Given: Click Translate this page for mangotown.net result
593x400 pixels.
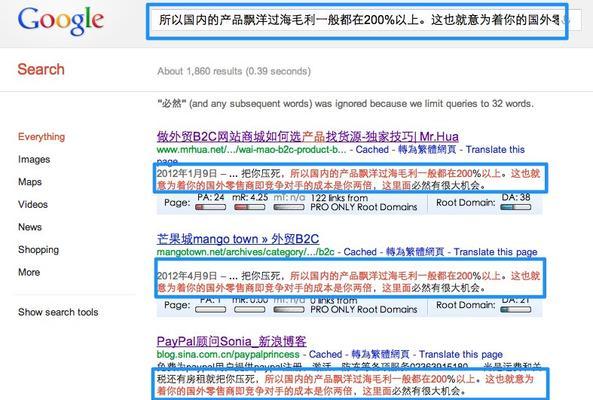Looking at the screenshot, I should pos(495,252).
